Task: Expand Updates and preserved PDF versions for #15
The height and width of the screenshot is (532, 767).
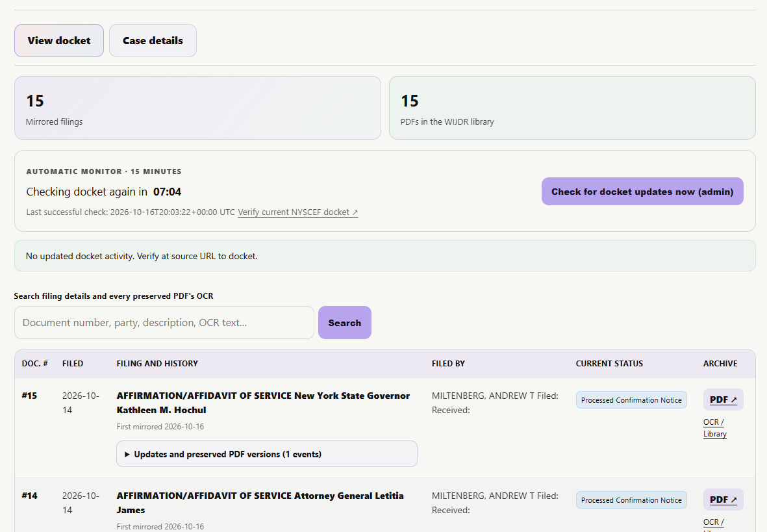Action: [x=266, y=454]
